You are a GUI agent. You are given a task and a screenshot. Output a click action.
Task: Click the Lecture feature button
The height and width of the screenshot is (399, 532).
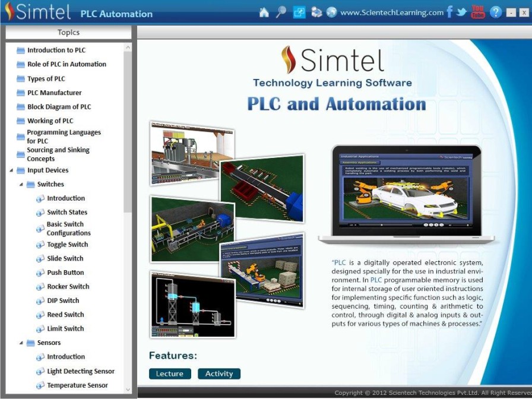coord(170,373)
